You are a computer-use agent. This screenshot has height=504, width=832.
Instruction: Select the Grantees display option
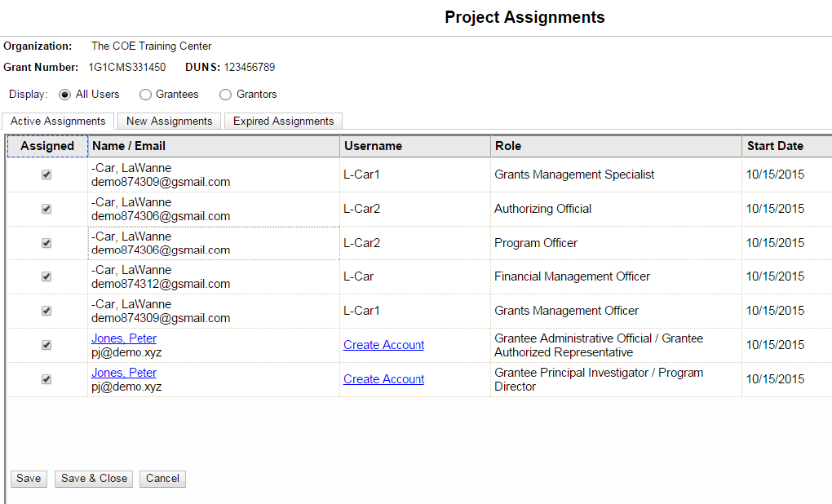146,95
